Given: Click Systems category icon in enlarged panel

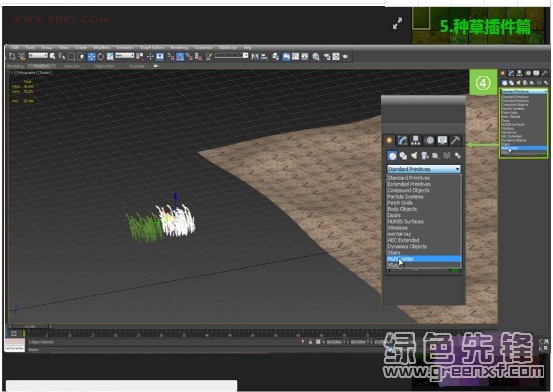Looking at the screenshot, I should (457, 156).
